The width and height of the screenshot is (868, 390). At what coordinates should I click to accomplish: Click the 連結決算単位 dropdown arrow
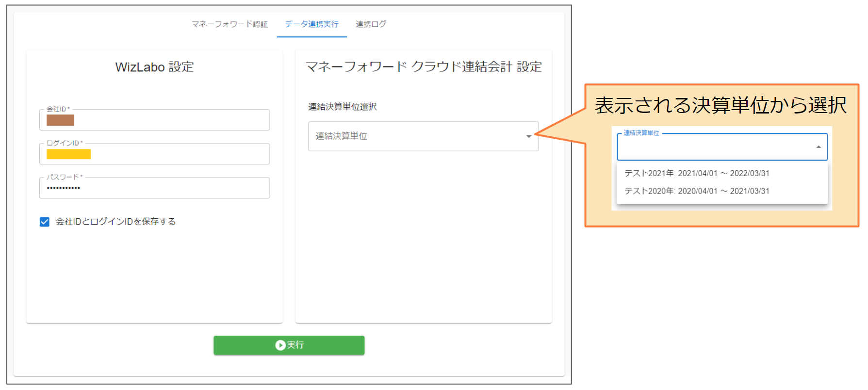[x=529, y=136]
